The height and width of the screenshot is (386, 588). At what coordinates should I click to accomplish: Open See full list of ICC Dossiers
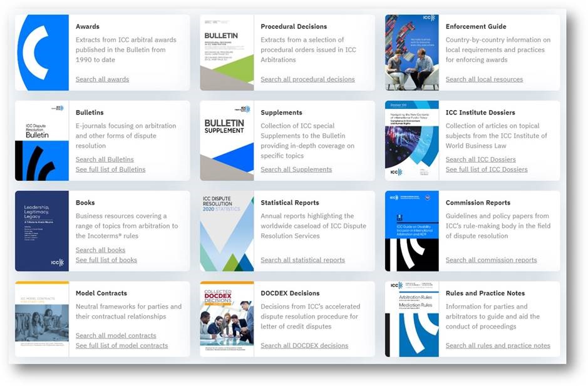point(487,170)
